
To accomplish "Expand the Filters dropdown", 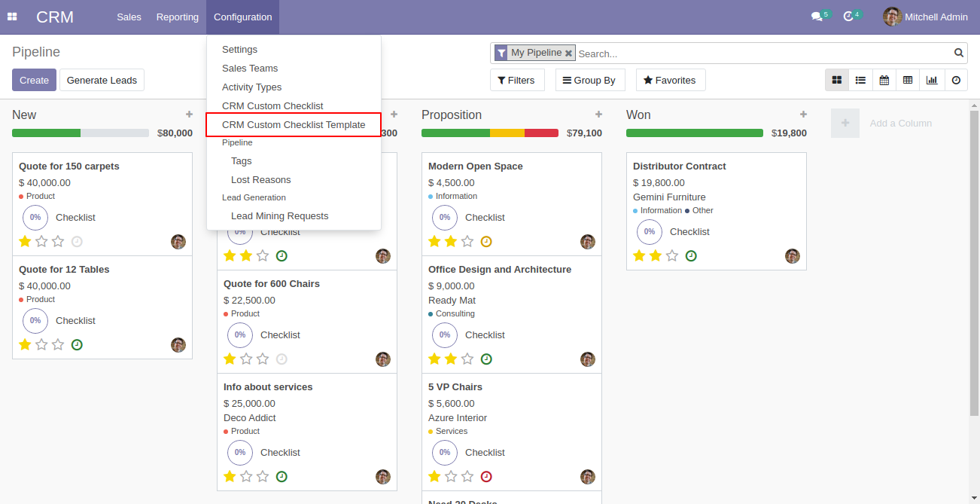I will point(516,80).
